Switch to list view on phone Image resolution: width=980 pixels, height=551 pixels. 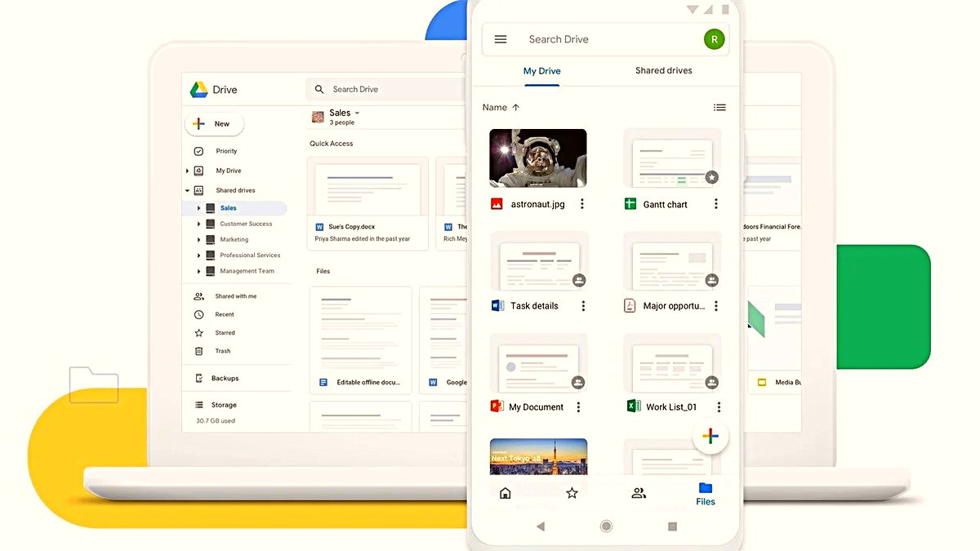[719, 107]
